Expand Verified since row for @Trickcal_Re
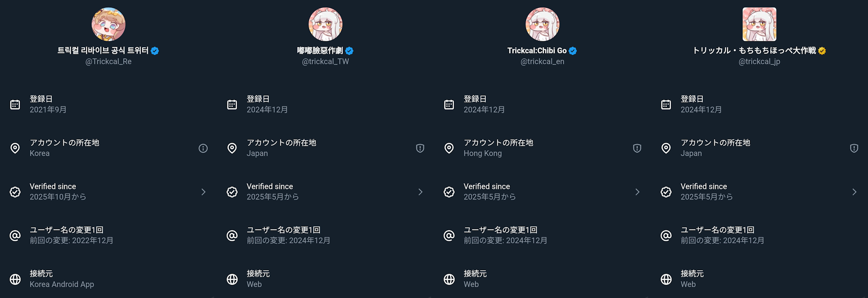 (203, 192)
